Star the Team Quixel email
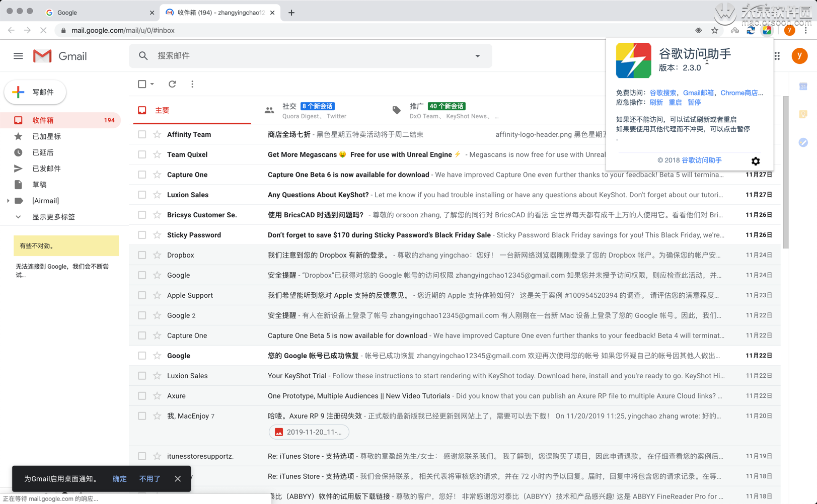 tap(157, 154)
